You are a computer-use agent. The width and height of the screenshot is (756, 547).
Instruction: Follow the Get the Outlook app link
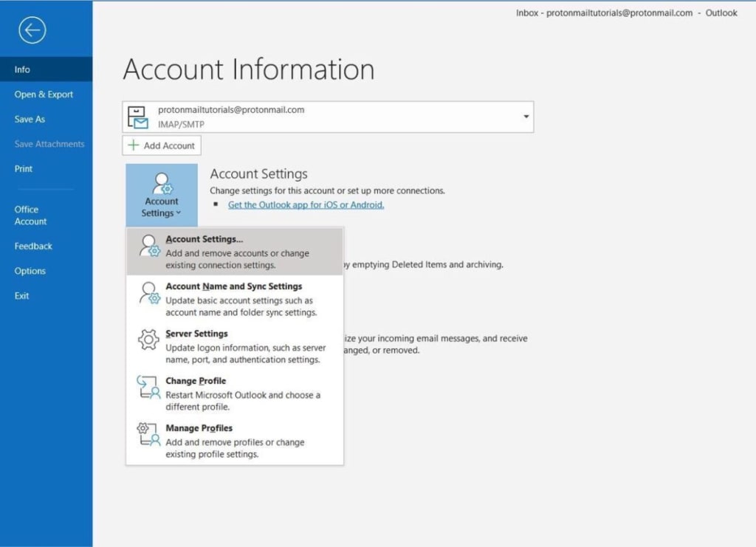tap(306, 204)
